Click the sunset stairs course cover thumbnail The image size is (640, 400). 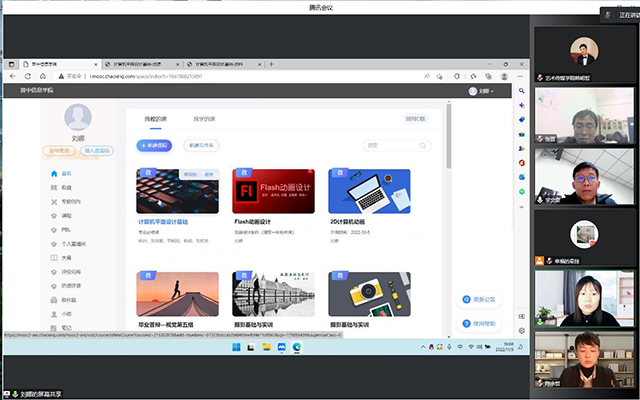coord(177,294)
